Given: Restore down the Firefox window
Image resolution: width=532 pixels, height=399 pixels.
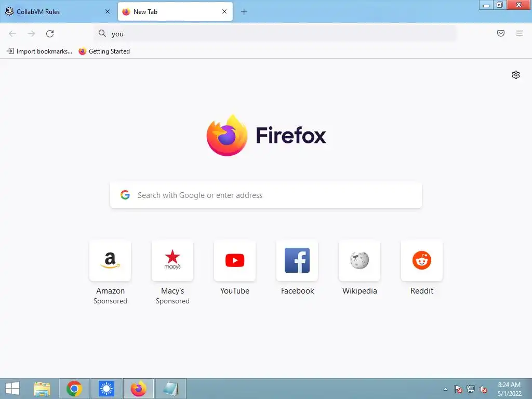Looking at the screenshot, I should [499, 5].
